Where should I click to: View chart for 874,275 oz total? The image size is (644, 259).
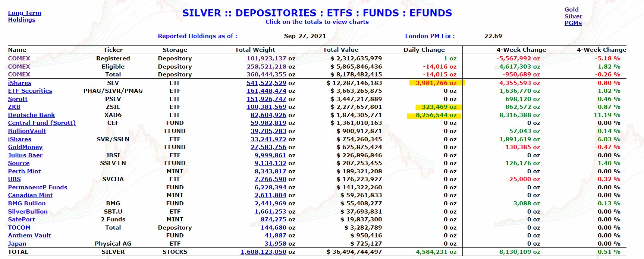pos(273,219)
